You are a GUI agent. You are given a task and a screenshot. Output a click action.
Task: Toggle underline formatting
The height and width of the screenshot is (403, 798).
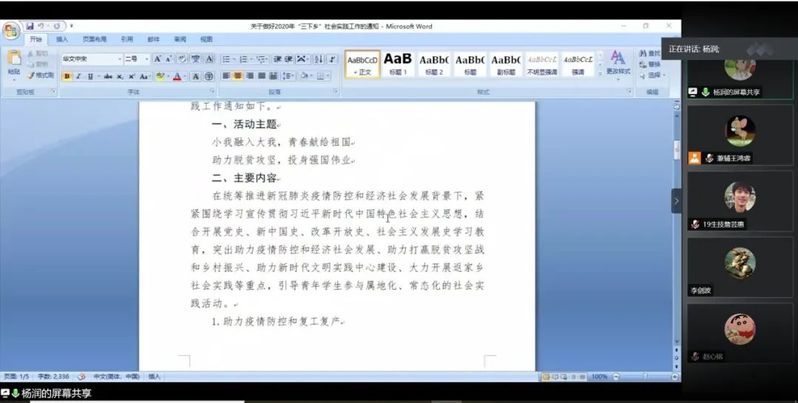click(90, 76)
